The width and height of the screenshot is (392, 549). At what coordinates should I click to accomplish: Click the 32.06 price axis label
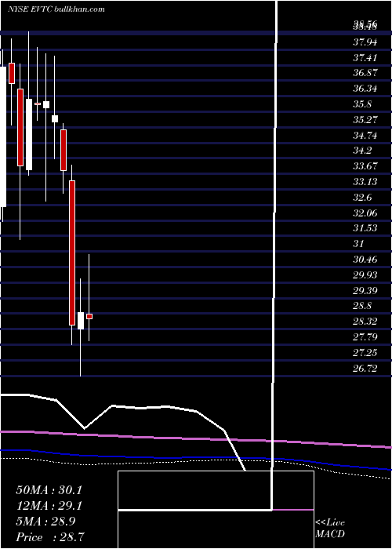365,213
